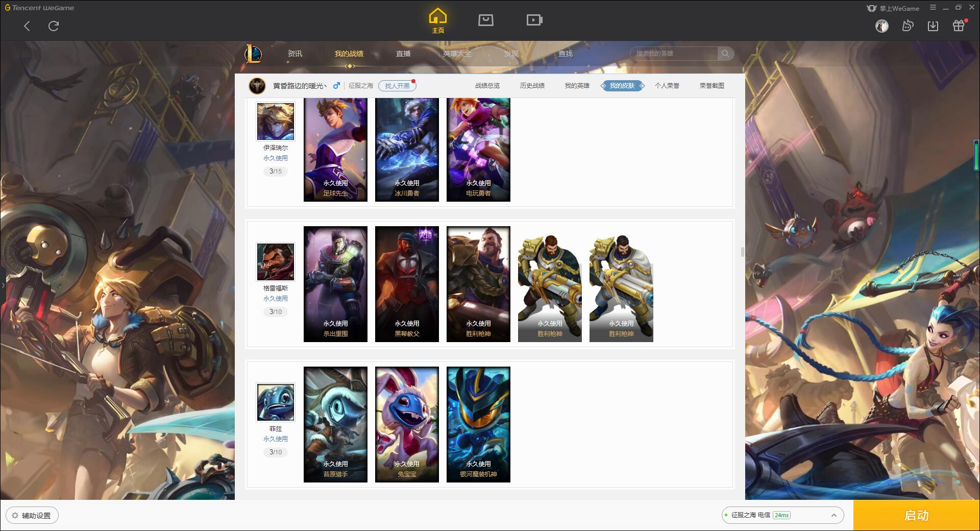
Task: Open the flame mascot icon
Action: (908, 26)
